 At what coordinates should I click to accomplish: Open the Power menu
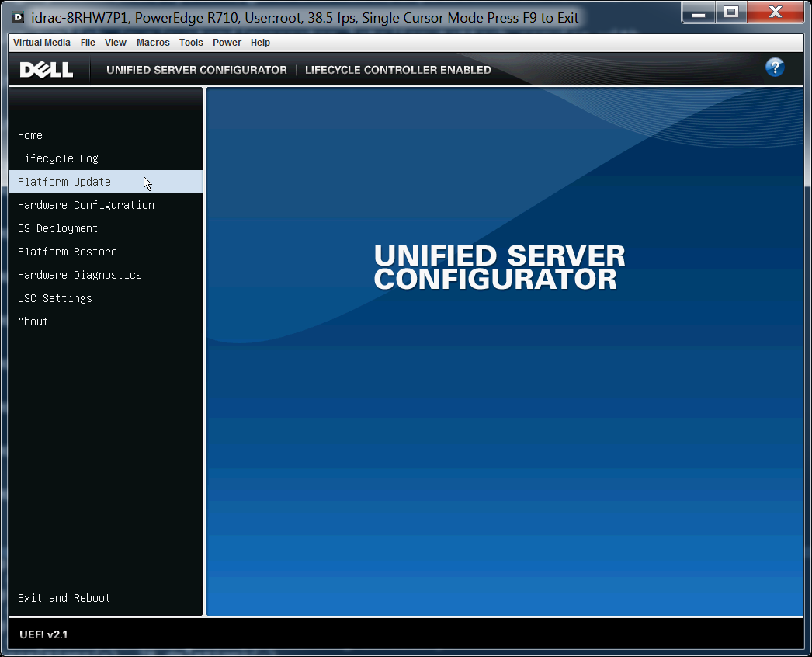pyautogui.click(x=227, y=43)
